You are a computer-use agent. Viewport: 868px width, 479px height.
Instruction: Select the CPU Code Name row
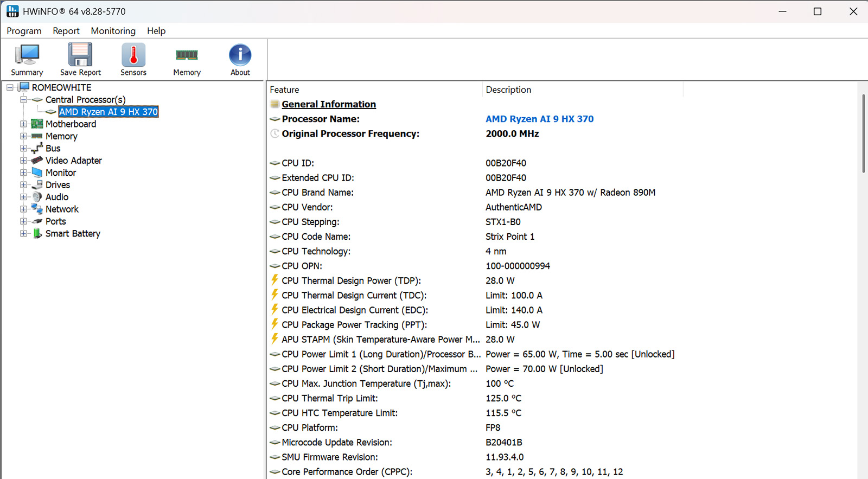click(x=562, y=237)
